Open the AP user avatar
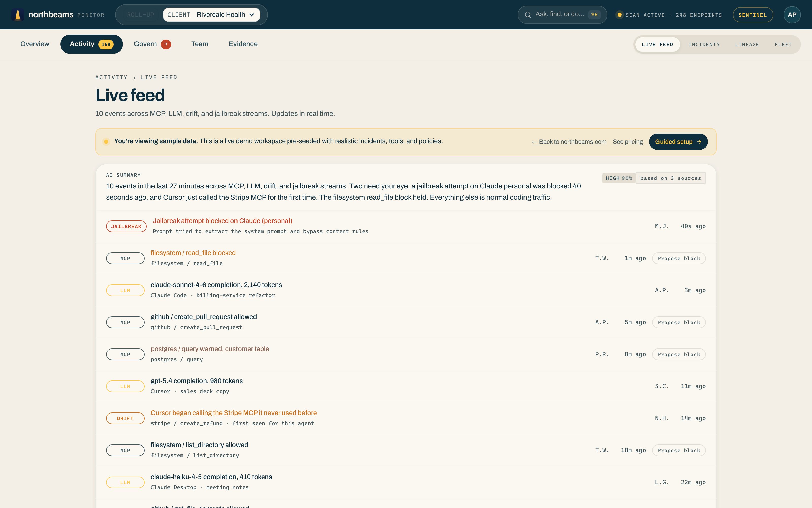 click(792, 15)
